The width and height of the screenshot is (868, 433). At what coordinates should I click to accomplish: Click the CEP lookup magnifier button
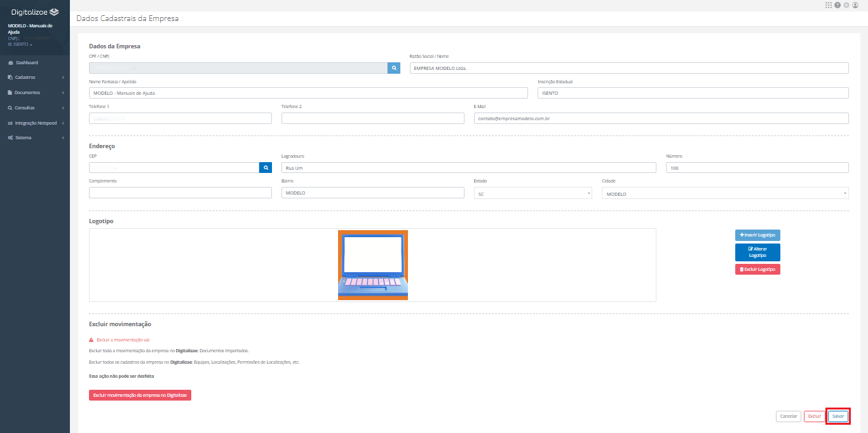266,167
